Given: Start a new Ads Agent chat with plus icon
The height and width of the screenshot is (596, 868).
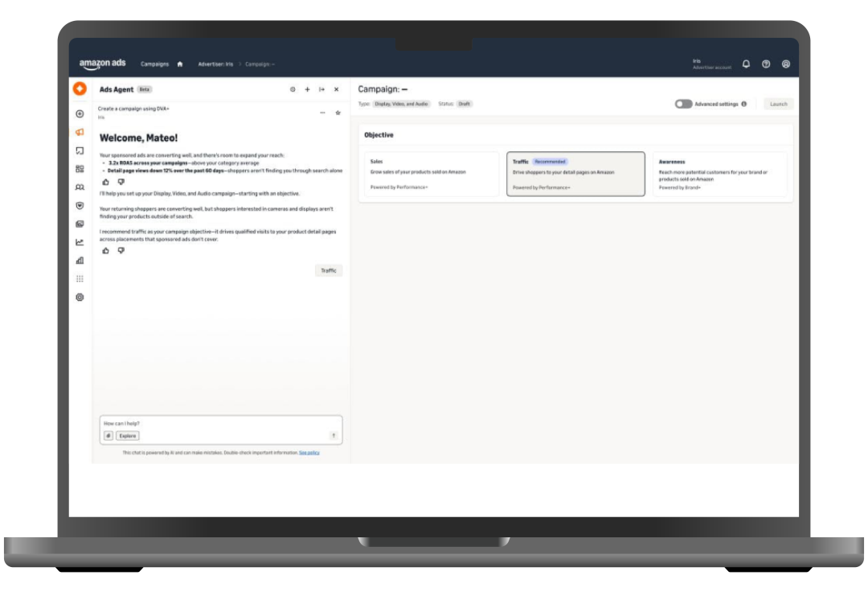Looking at the screenshot, I should [x=307, y=89].
